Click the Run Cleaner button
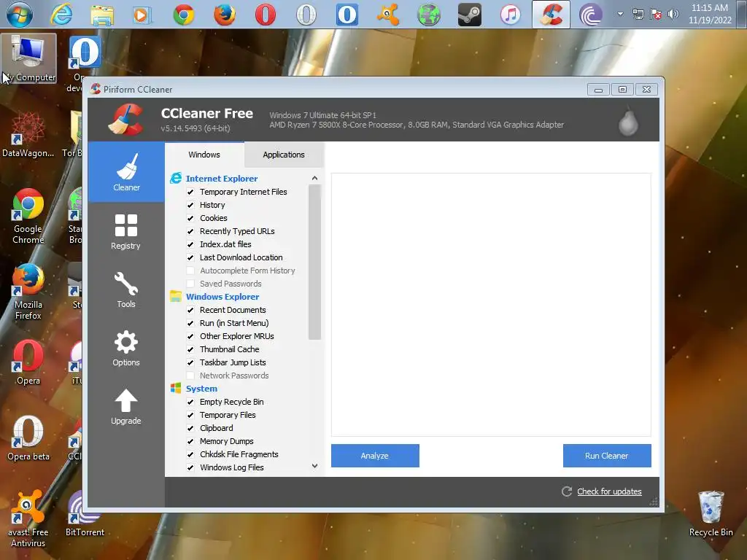Image resolution: width=747 pixels, height=560 pixels. tap(607, 456)
